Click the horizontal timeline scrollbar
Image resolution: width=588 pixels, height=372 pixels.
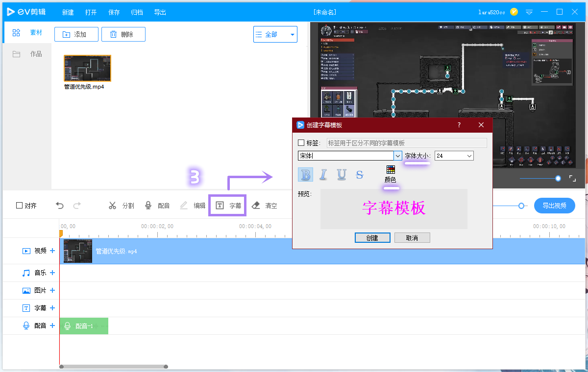coord(114,366)
